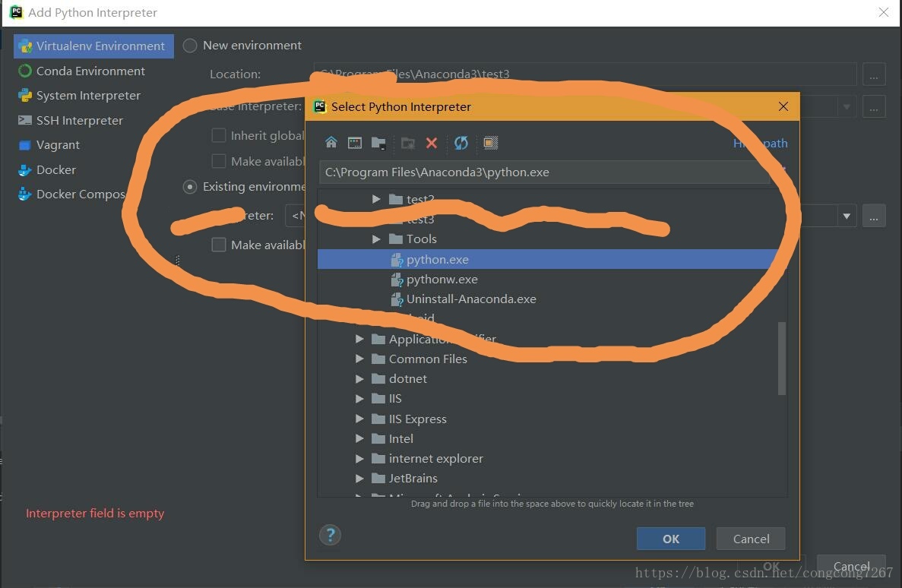Open the help question mark icon
The width and height of the screenshot is (902, 588).
330,535
